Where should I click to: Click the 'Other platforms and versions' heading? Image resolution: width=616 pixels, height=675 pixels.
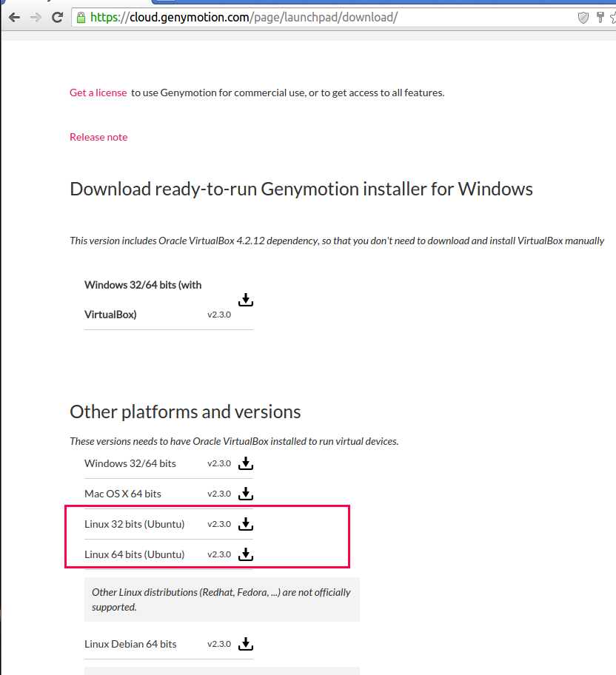(x=185, y=412)
